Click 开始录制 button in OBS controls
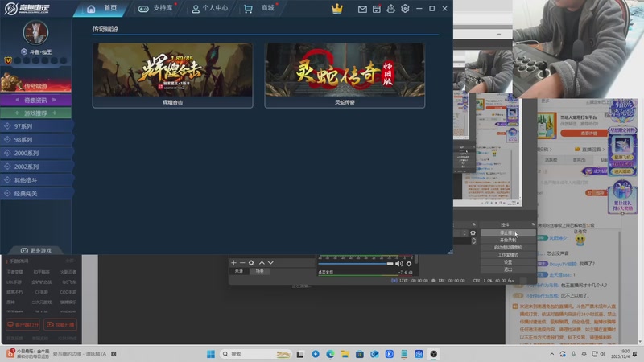The image size is (644, 362). tap(508, 240)
